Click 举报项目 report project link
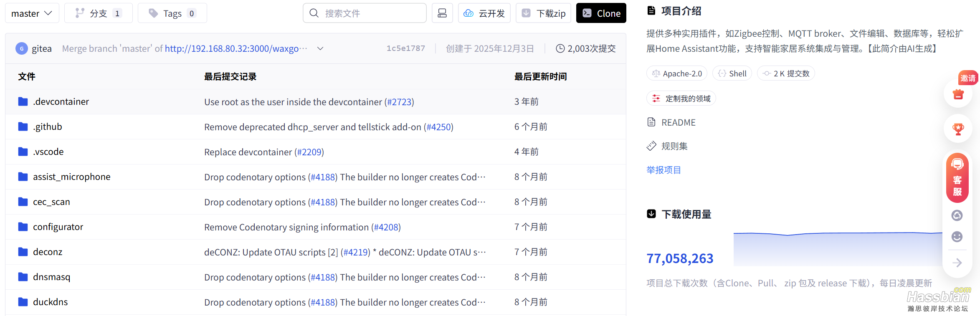Screen dimensions: 980x316 coord(663,170)
